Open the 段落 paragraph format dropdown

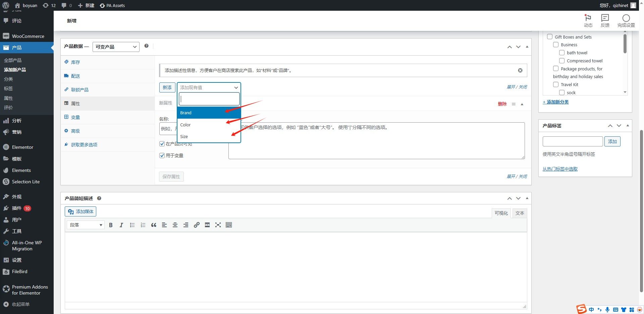86,225
